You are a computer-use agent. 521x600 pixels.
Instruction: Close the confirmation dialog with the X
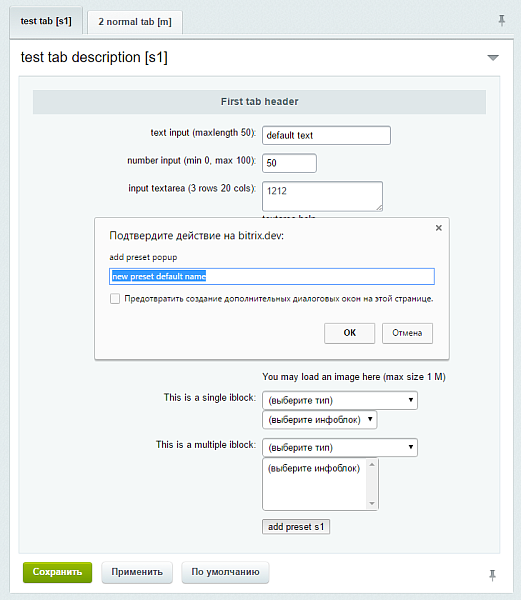point(439,228)
